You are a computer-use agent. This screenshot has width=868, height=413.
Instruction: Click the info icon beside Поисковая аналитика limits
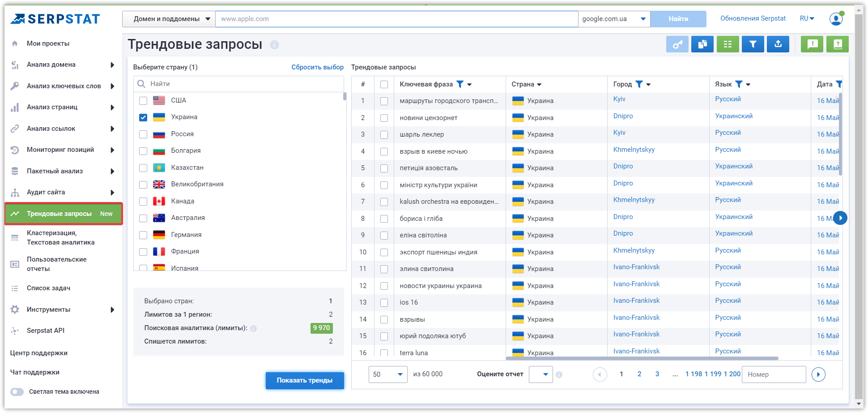coord(254,328)
